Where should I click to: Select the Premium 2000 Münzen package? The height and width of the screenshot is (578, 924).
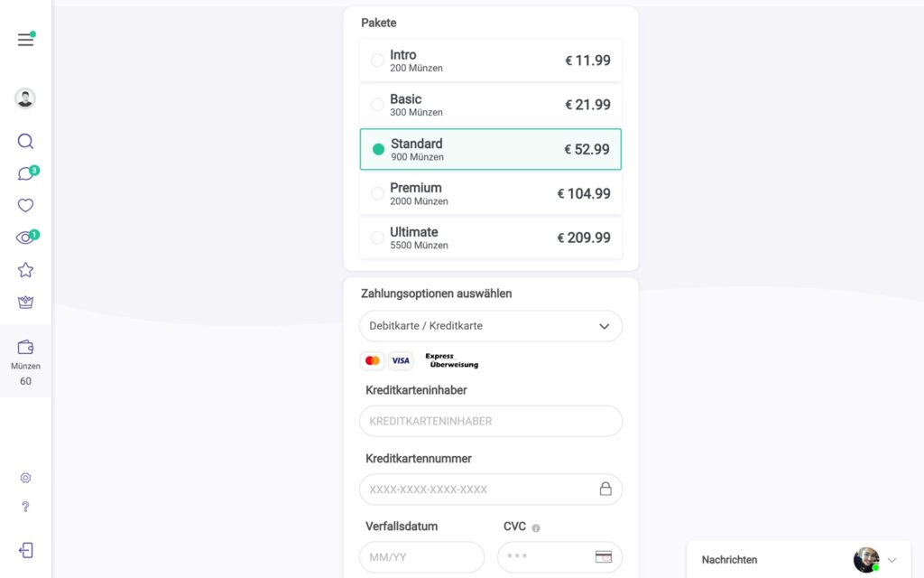coord(490,193)
